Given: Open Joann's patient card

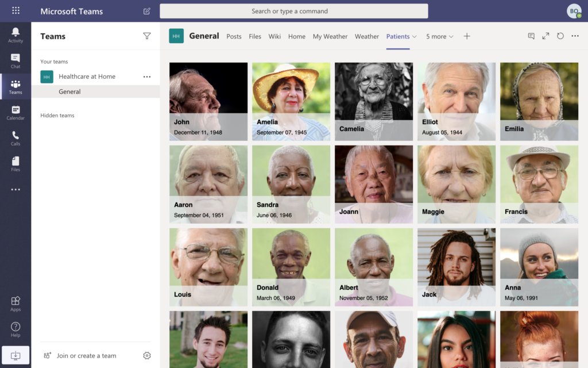Looking at the screenshot, I should pyautogui.click(x=374, y=185).
